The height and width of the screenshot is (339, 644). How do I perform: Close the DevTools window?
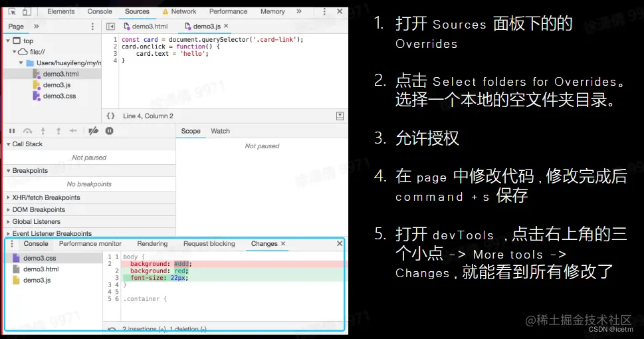340,11
